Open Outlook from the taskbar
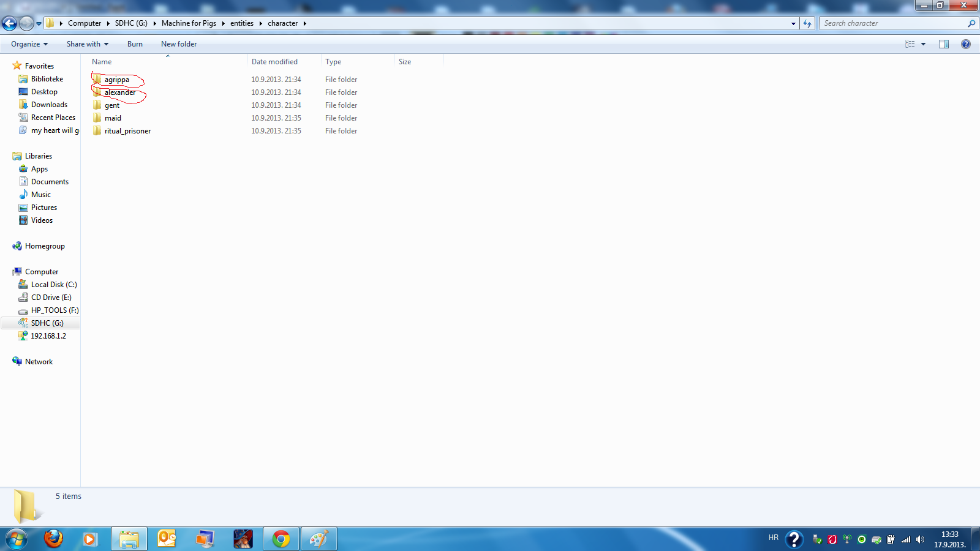Image resolution: width=980 pixels, height=551 pixels. [x=167, y=539]
